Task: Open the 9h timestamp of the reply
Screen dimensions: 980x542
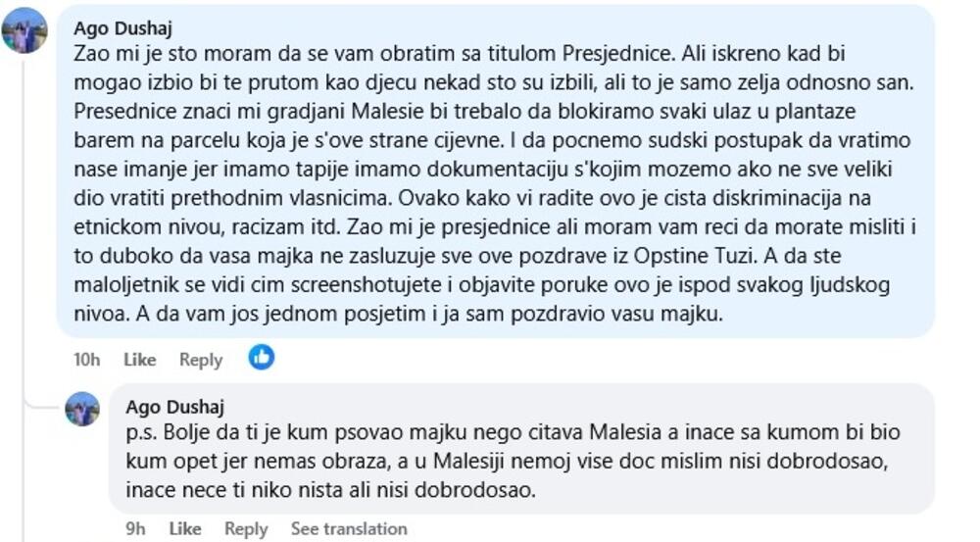Action: click(136, 528)
